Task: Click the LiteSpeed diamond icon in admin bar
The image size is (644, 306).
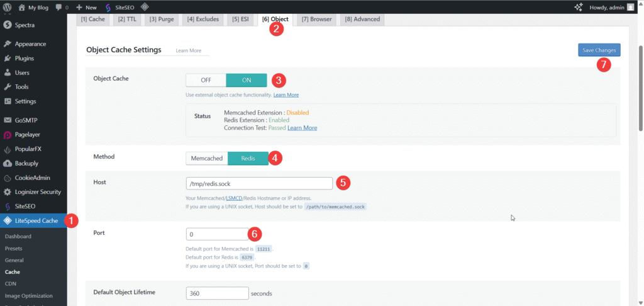Action: click(145, 7)
